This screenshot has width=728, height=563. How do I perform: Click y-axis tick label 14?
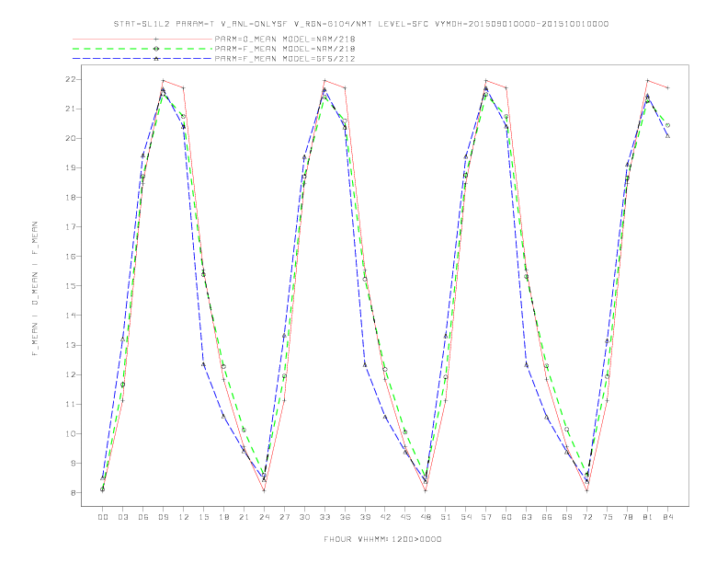71,316
